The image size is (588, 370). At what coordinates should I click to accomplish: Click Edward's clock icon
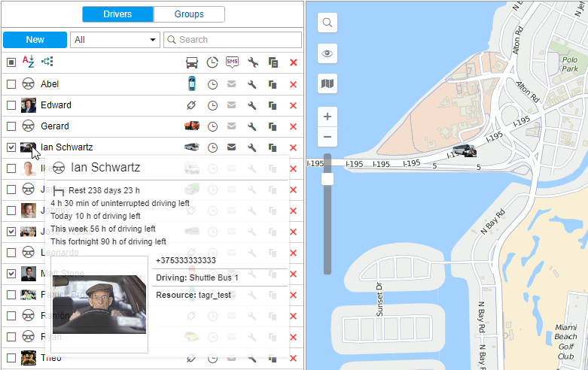(212, 105)
